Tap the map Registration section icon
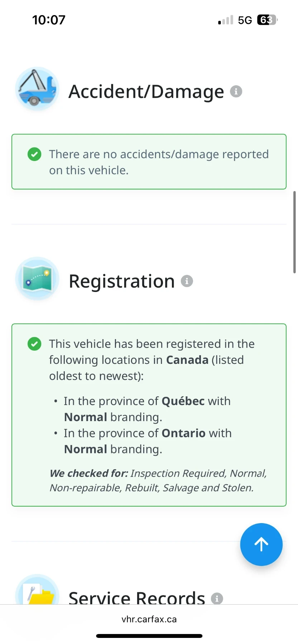Image resolution: width=298 pixels, height=644 pixels. pyautogui.click(x=37, y=279)
